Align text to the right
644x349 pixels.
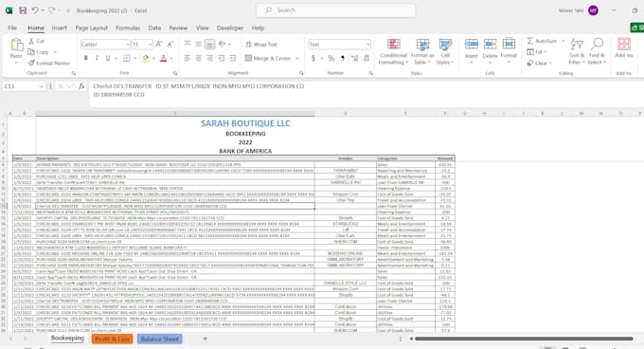pos(209,59)
